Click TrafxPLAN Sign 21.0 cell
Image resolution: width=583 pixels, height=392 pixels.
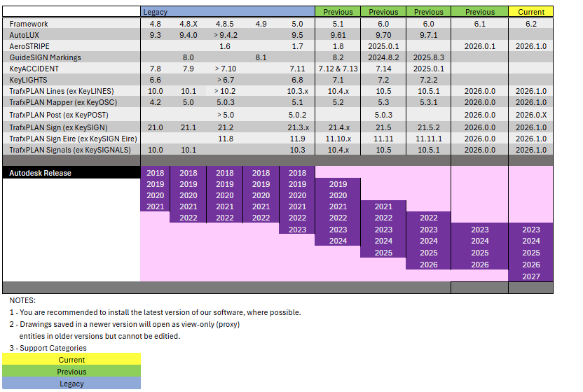155,127
